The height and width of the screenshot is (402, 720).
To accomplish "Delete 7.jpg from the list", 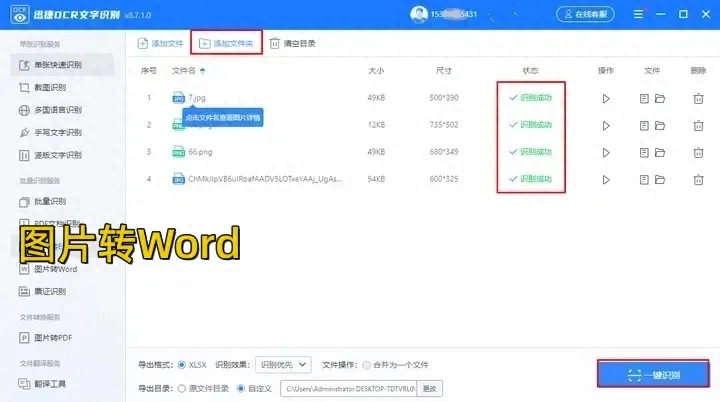I will 698,98.
